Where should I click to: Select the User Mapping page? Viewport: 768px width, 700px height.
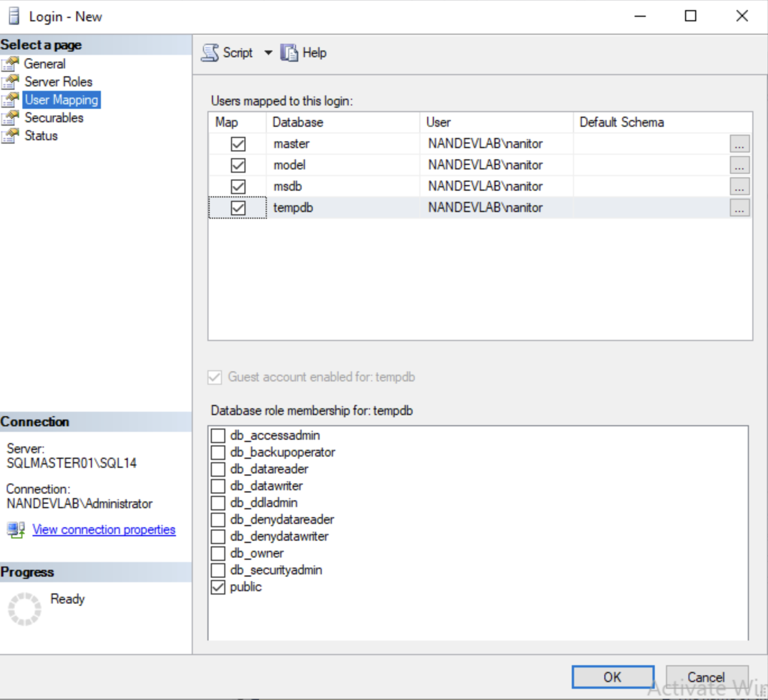pos(62,100)
